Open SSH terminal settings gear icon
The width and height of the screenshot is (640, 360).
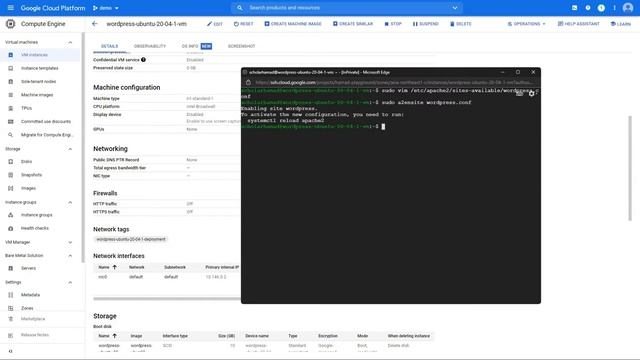coord(531,93)
